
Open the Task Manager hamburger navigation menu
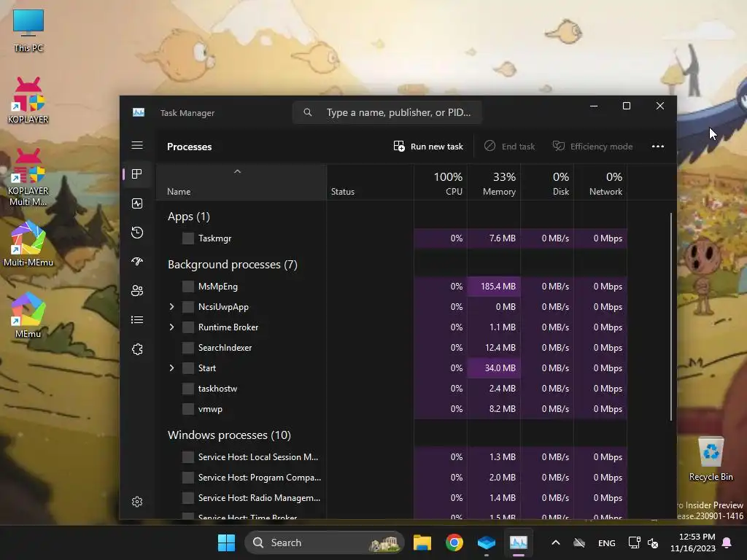click(137, 145)
